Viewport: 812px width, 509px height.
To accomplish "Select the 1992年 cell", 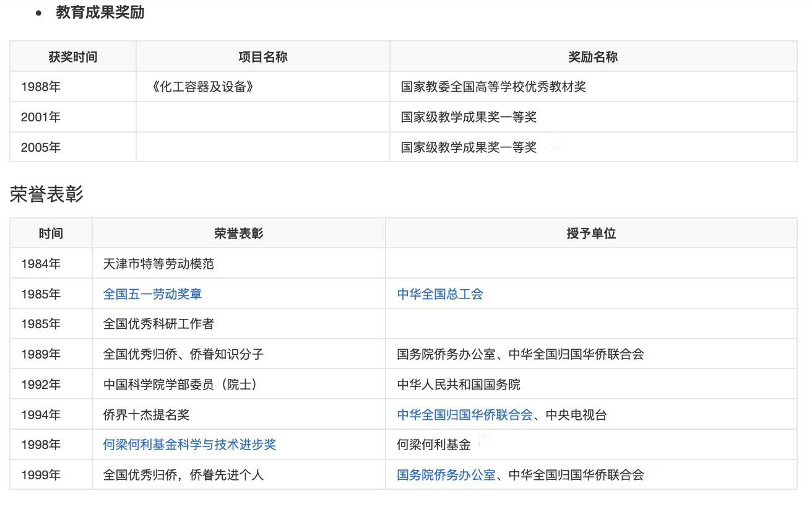I will 51,385.
